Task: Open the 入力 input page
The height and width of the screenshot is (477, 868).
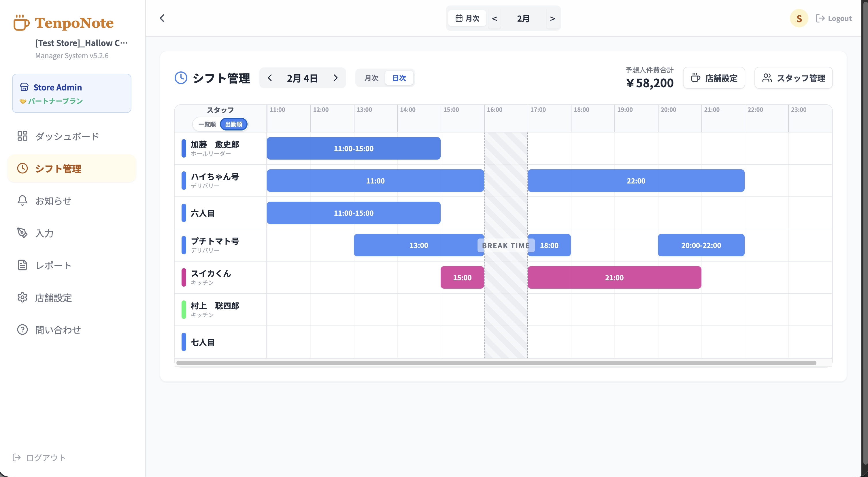Action: (71, 233)
